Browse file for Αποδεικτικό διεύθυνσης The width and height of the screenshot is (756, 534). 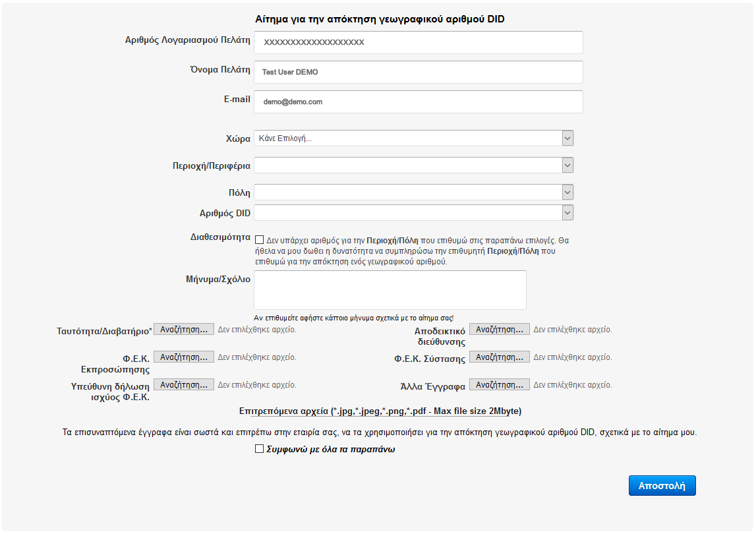coord(499,330)
